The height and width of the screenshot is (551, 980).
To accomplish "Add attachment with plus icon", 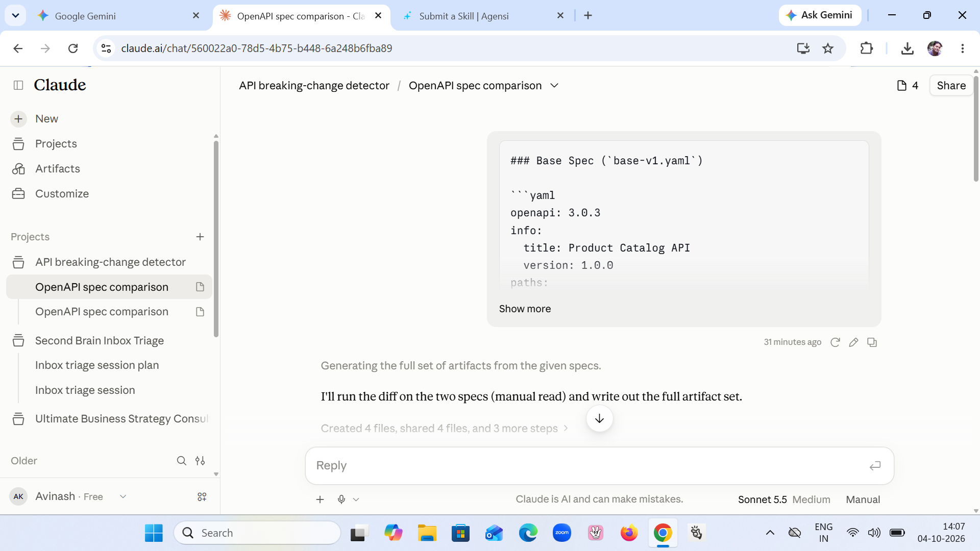I will [320, 499].
